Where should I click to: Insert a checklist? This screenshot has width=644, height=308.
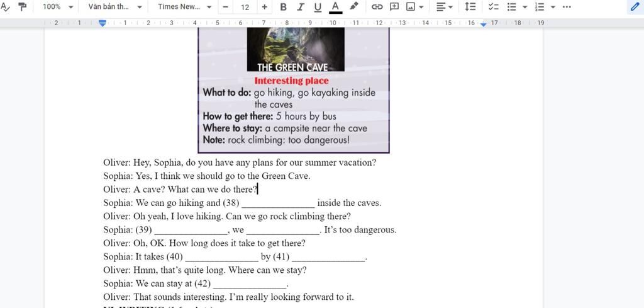pos(494,7)
